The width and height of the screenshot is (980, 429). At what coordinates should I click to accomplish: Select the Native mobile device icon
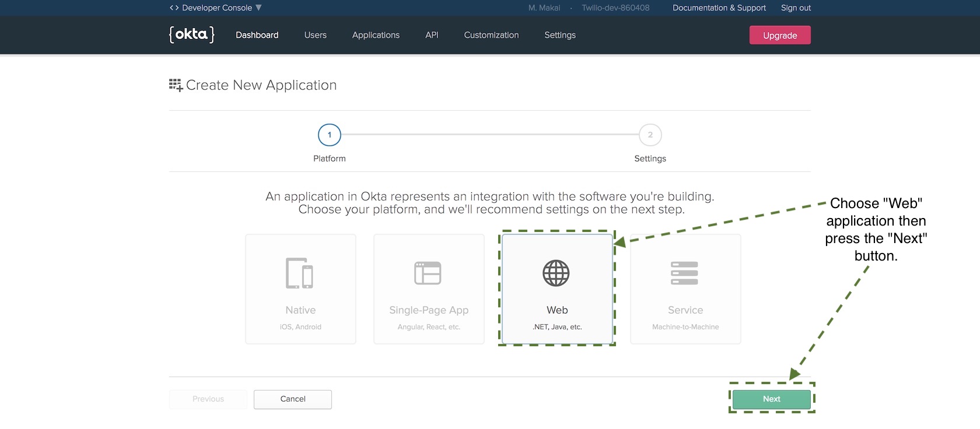tap(300, 273)
